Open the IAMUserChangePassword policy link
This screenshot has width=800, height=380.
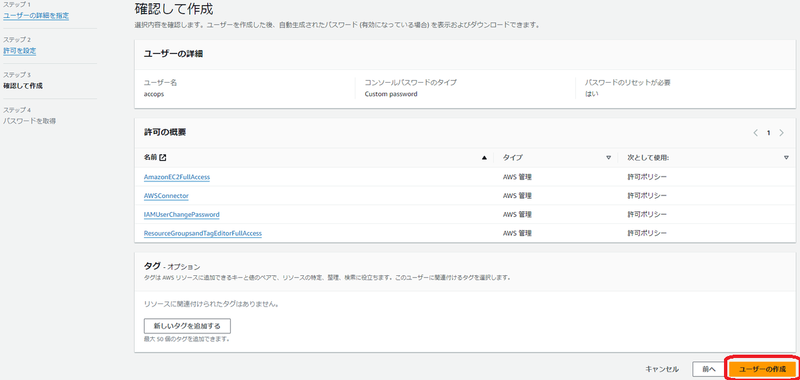point(182,215)
